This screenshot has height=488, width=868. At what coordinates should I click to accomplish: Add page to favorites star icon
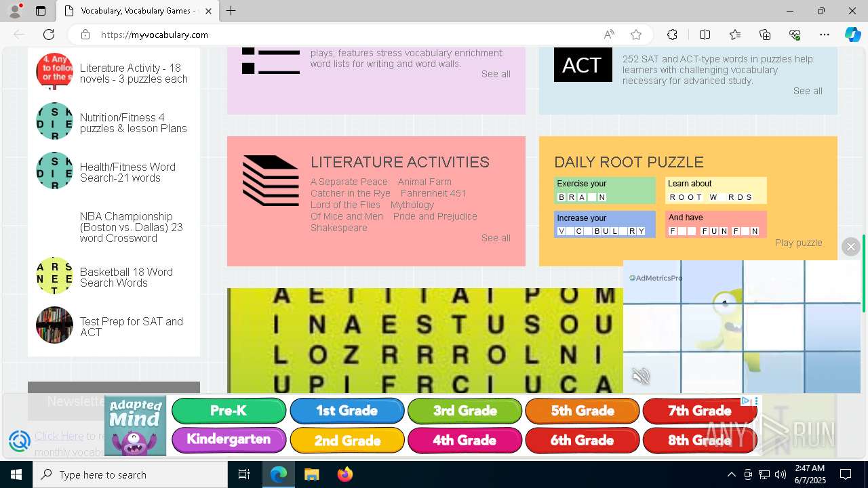(635, 35)
